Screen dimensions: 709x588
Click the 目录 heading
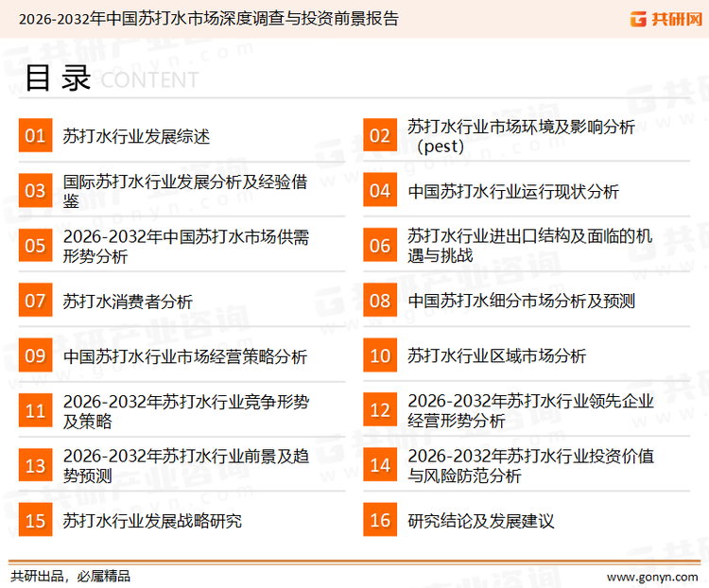click(58, 78)
